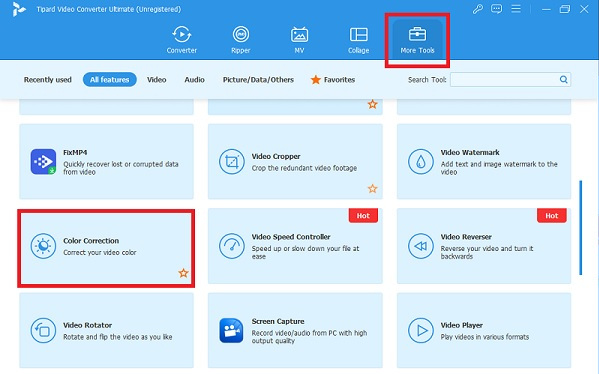Click the Converter circular arrow icon
Screen dimensions: 599x374
click(x=181, y=35)
